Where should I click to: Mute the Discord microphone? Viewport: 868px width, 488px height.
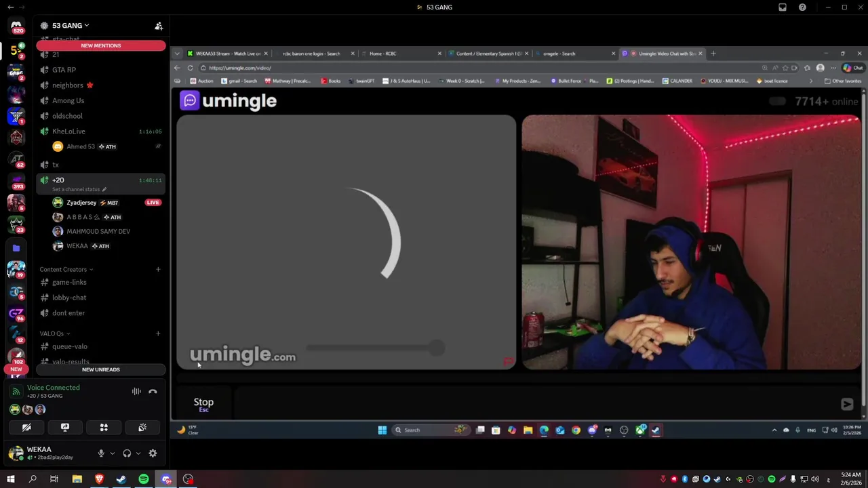101,453
